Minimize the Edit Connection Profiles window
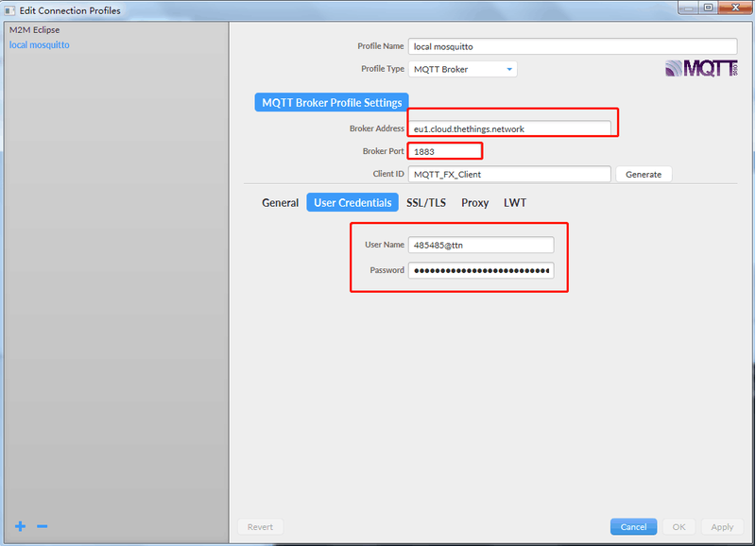Screen dimensions: 756x546 (689, 8)
